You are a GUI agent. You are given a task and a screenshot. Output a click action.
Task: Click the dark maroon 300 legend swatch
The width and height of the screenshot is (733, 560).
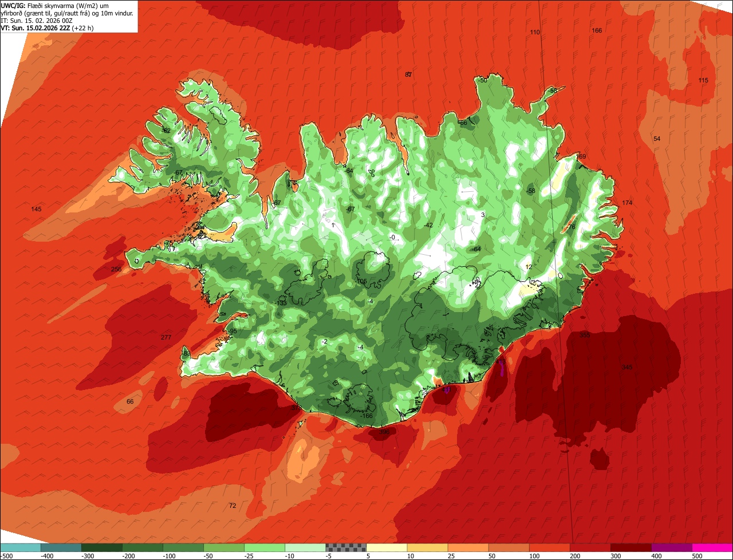tap(630, 547)
